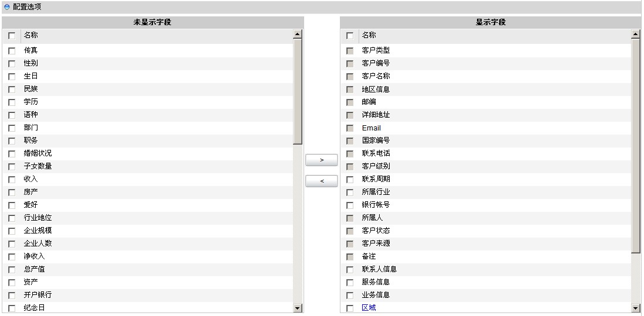Select the 联系电话 text row

[376, 153]
